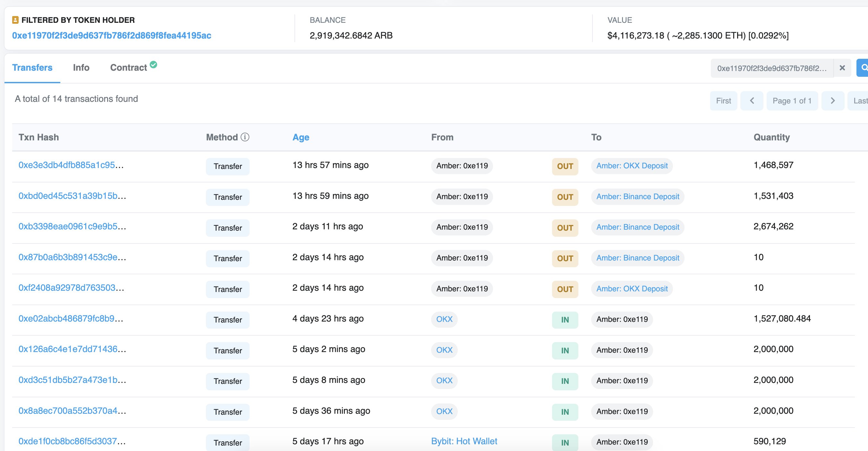Click the token holder badge icon
The width and height of the screenshot is (868, 451).
pos(15,20)
